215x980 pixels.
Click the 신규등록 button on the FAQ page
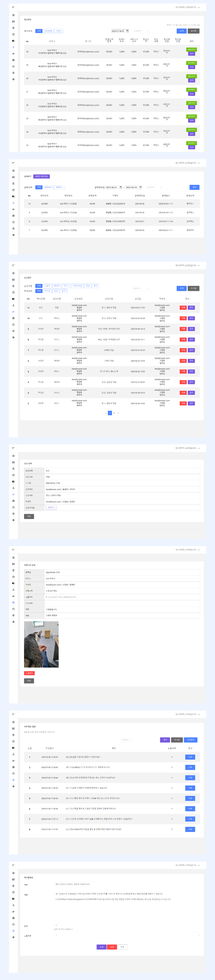point(191,740)
